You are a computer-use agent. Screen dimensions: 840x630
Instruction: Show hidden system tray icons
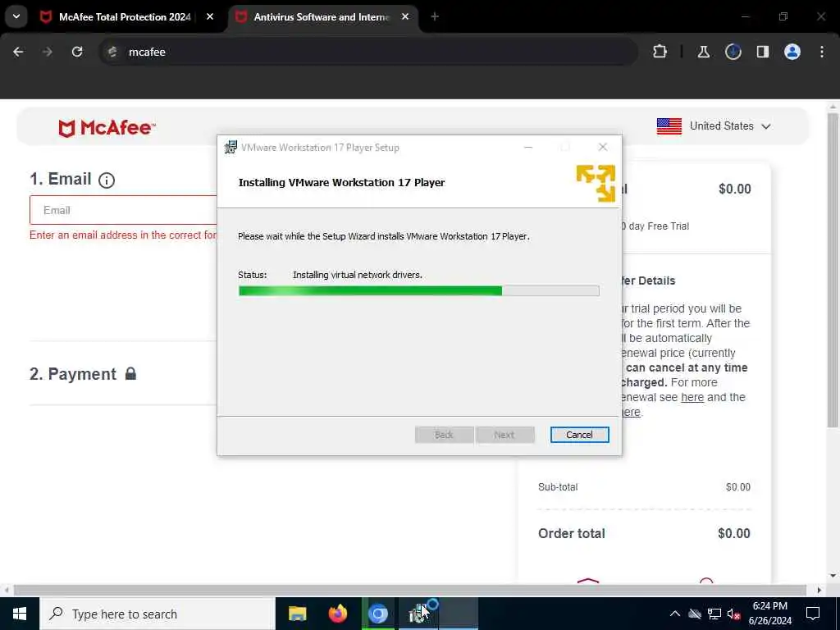[675, 614]
